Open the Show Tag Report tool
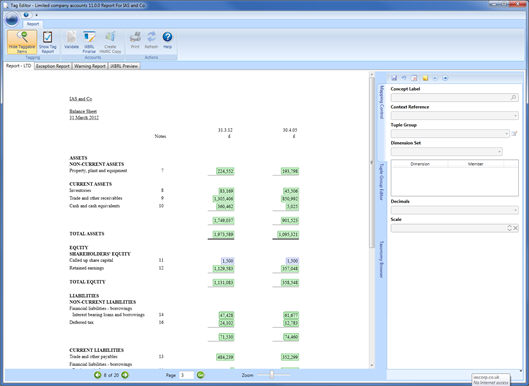Image resolution: width=529 pixels, height=386 pixels. point(48,42)
